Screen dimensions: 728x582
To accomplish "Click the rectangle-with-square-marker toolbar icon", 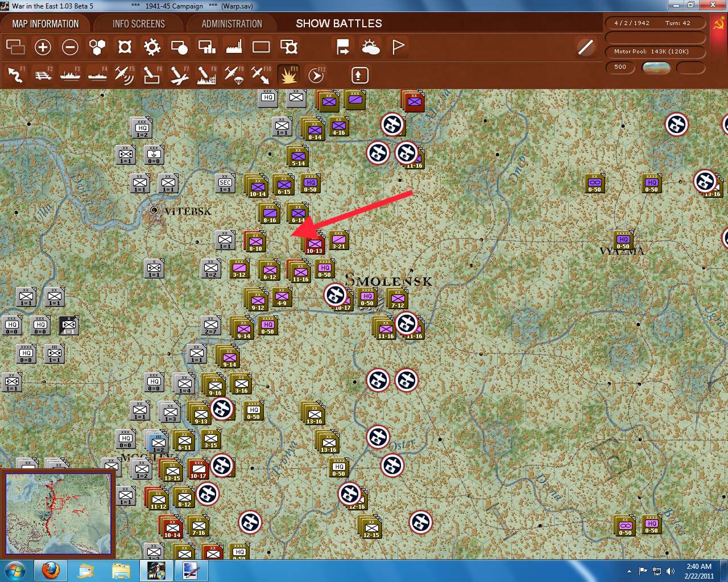I will 289,47.
